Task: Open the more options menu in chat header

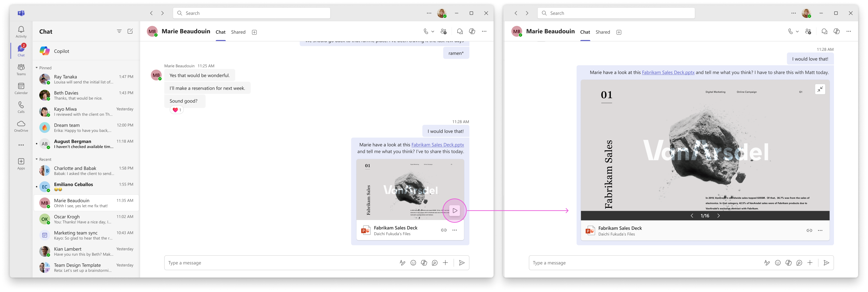Action: coord(484,31)
